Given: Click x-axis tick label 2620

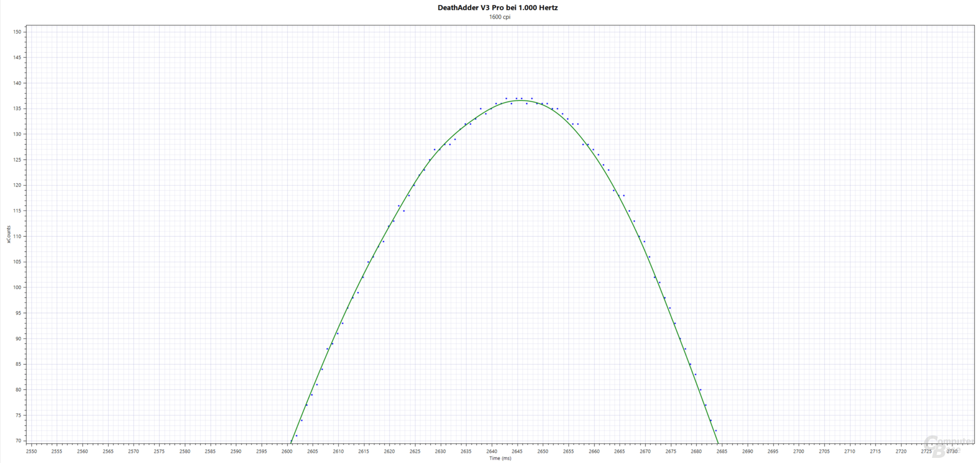Looking at the screenshot, I should (x=389, y=451).
